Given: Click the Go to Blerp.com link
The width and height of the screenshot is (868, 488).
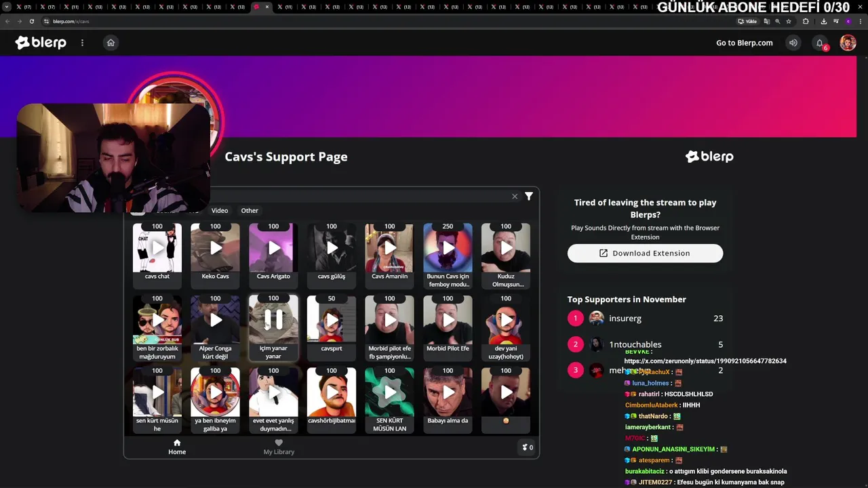Looking at the screenshot, I should (744, 43).
